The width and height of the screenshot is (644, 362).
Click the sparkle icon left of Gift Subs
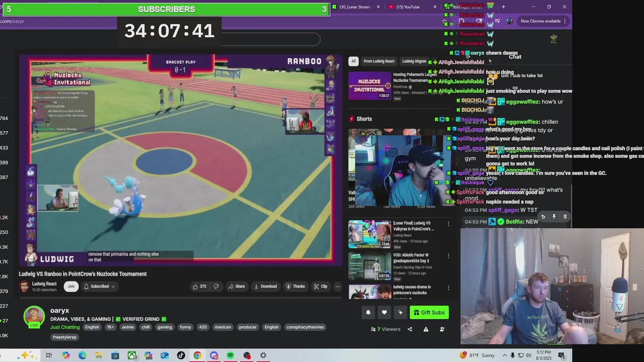400,313
